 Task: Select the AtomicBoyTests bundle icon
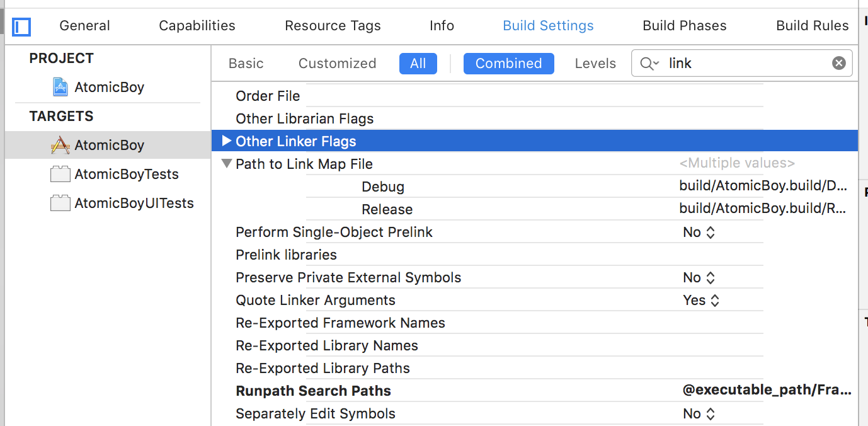click(60, 174)
